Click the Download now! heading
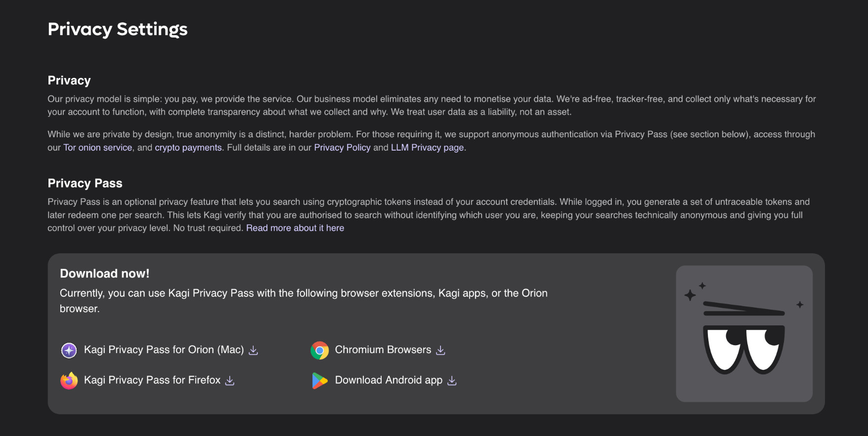The height and width of the screenshot is (436, 868). (104, 274)
